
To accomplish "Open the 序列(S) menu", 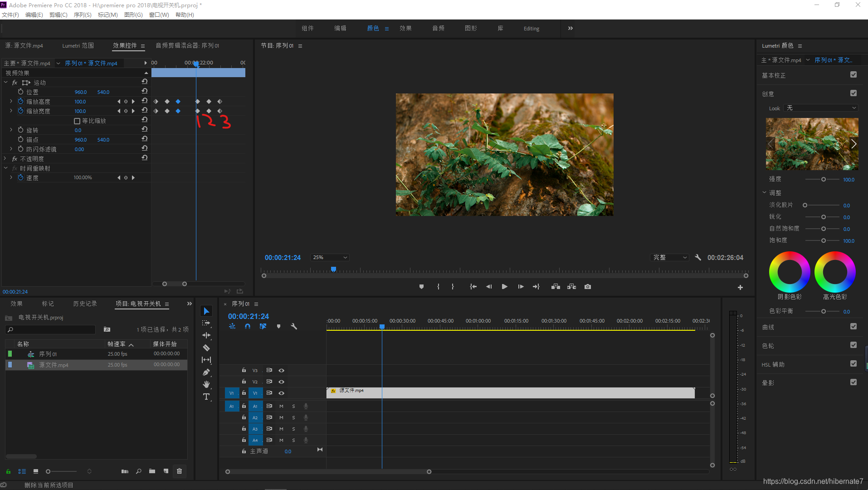I will pos(83,15).
